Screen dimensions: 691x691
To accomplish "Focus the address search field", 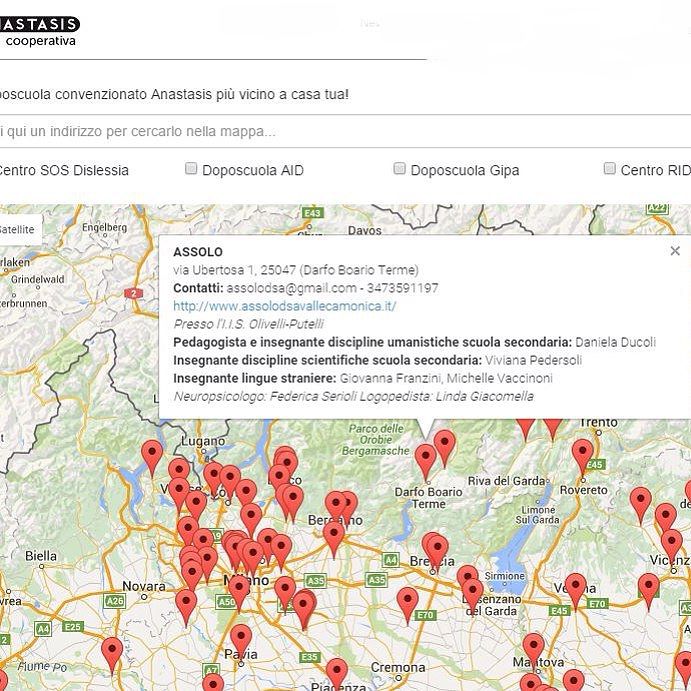I will click(x=346, y=131).
